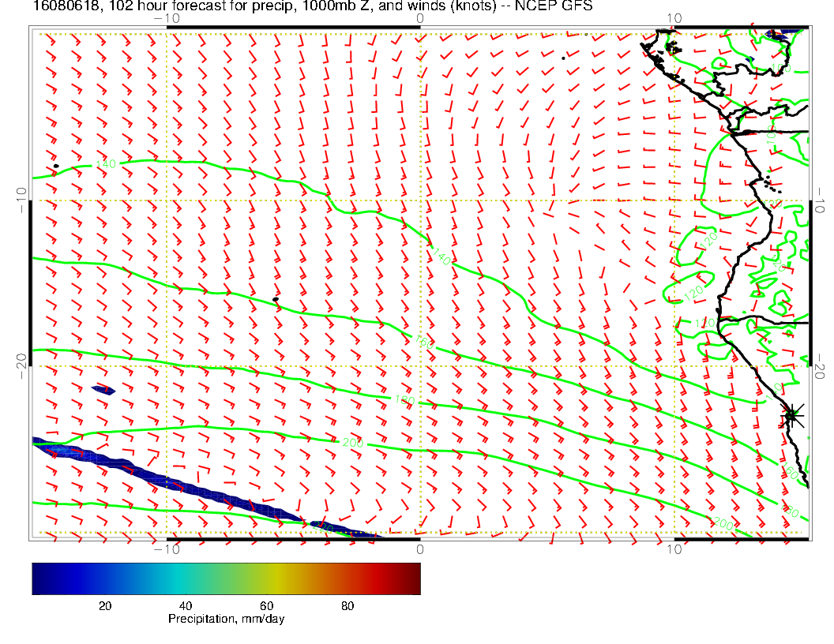This screenshot has height=644, width=834.
Task: Click the small blue precipitation patch below -20 latitude
Action: point(103,389)
